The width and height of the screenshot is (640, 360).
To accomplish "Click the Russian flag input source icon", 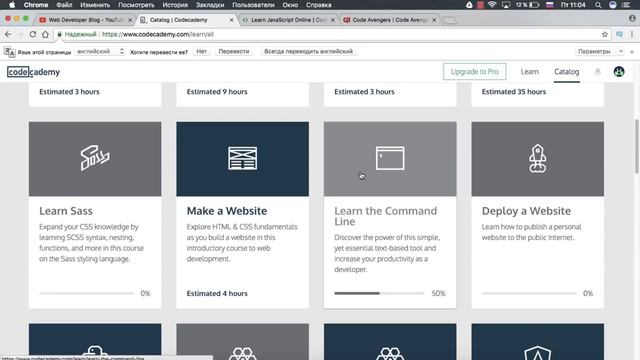I will tap(550, 5).
